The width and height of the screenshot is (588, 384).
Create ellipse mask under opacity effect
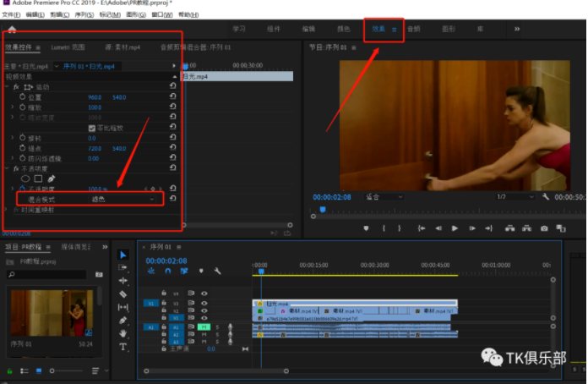[25, 178]
